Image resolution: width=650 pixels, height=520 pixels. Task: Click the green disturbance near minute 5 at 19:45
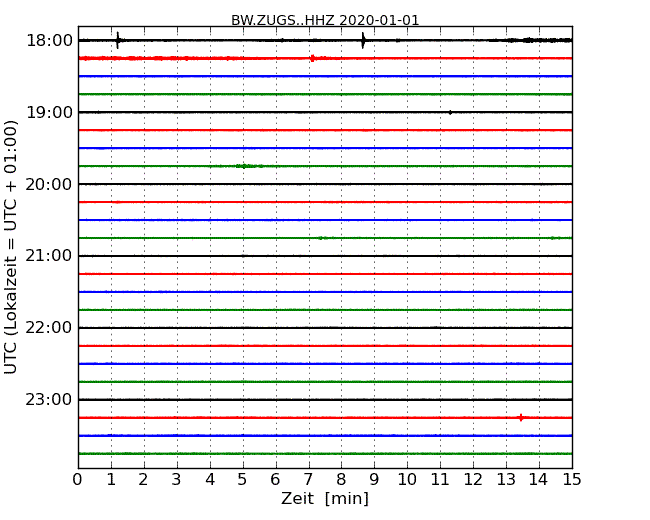tap(249, 166)
